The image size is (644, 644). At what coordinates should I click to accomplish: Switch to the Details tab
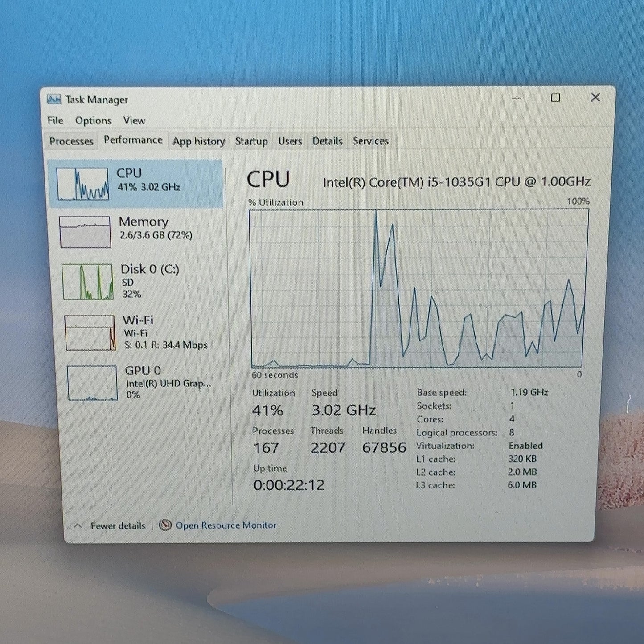tap(327, 141)
